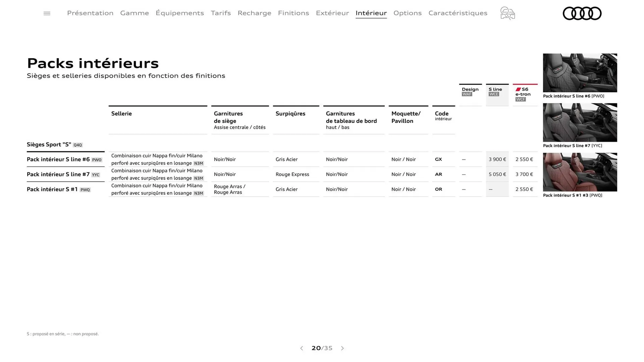The width and height of the screenshot is (644, 362).
Task: Select the PWO badge on Pack intérieur S line #6
Action: coord(97,160)
